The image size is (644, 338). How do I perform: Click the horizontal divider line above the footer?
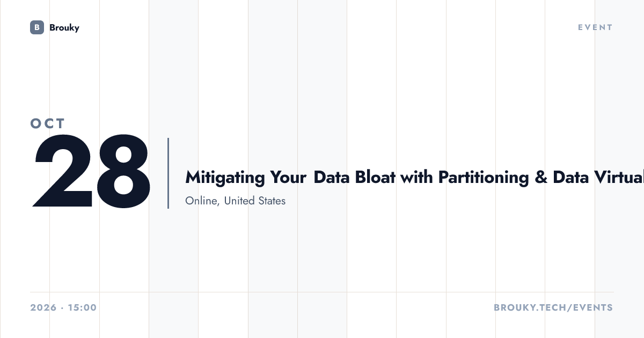pyautogui.click(x=322, y=292)
